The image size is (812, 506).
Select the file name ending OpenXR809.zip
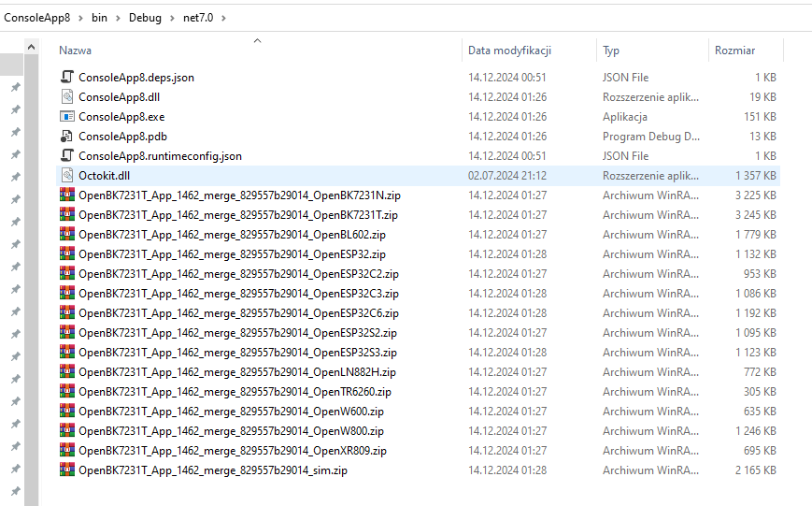pos(233,451)
